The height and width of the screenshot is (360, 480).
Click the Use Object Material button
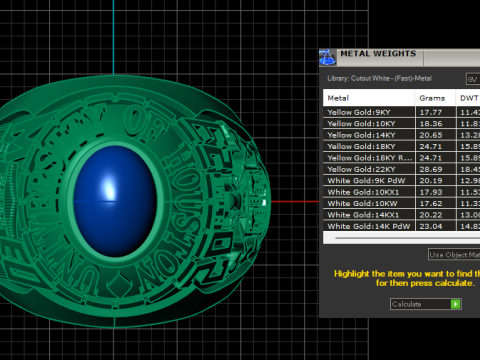454,255
